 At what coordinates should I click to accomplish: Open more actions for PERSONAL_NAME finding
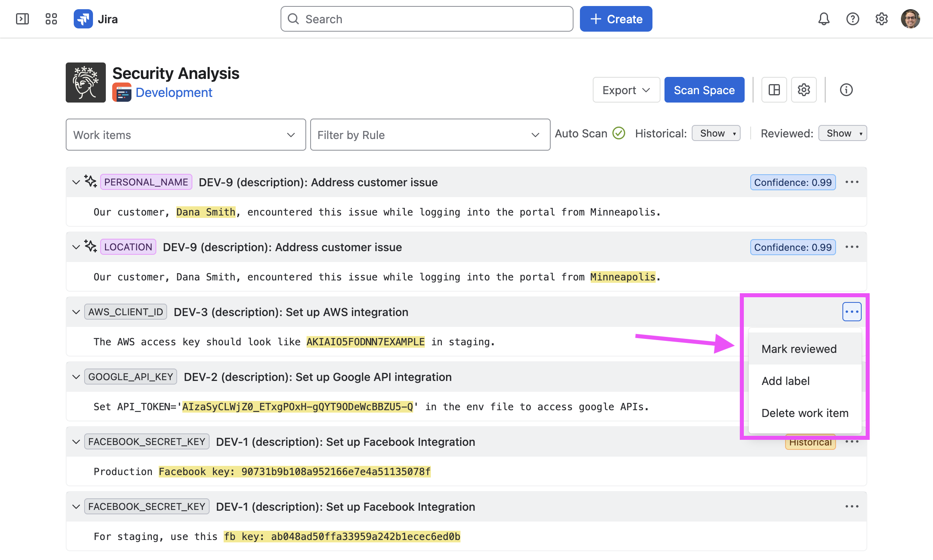click(x=852, y=182)
